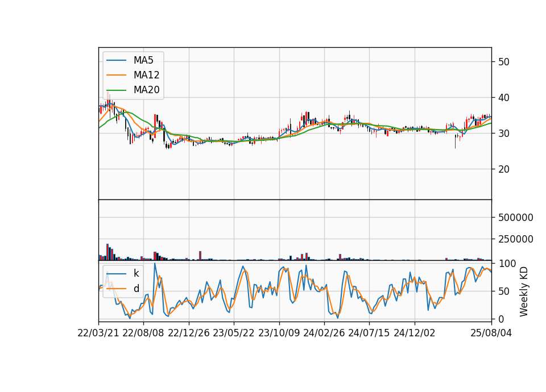Screen dimensions: 546x392
Task: Click the blue MA5 legend line sample
Action: point(116,61)
